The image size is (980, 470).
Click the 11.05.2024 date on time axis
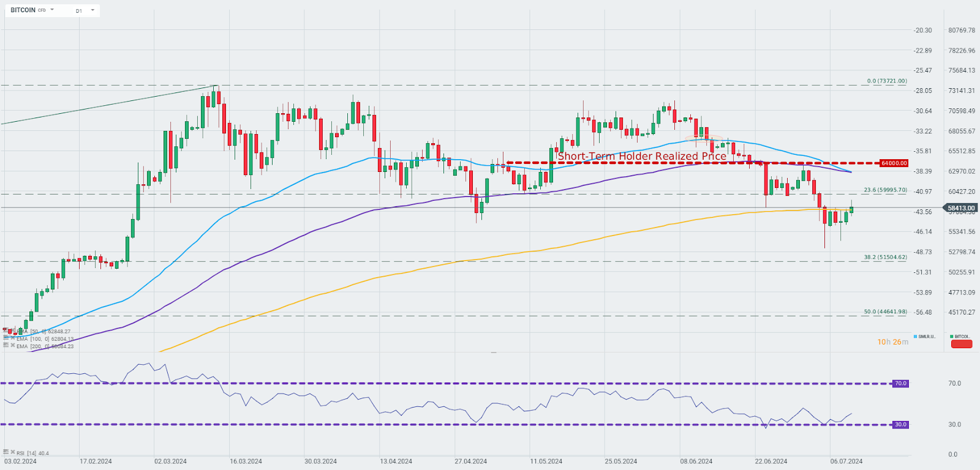coord(546,461)
